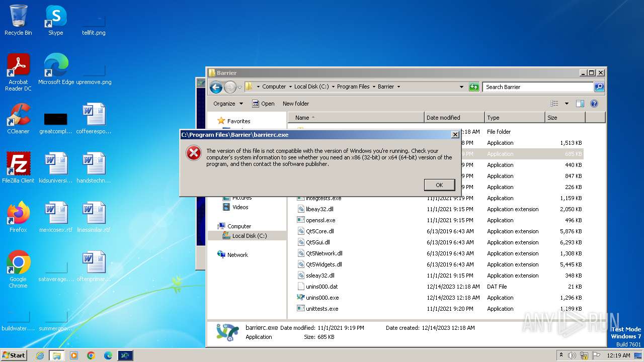The height and width of the screenshot is (362, 644).
Task: Click the Change your view icon
Action: tap(554, 104)
